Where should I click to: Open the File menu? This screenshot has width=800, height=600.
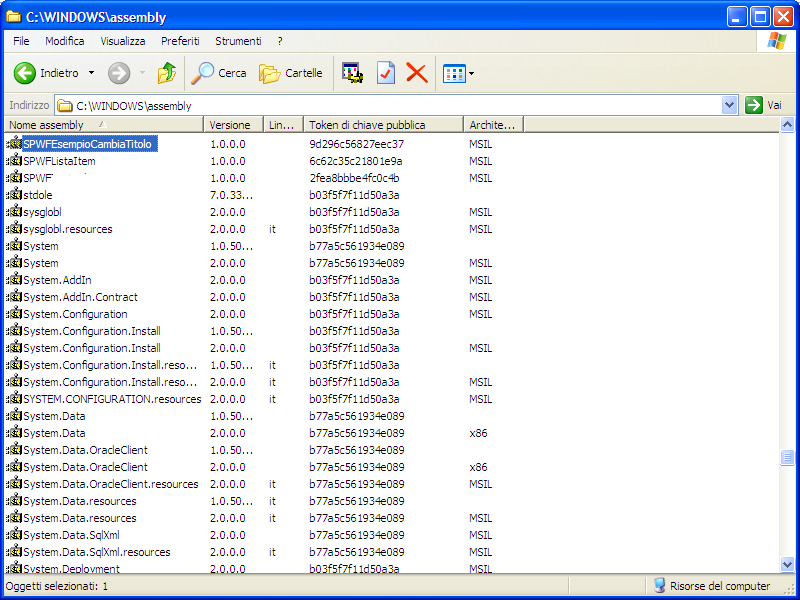click(21, 41)
